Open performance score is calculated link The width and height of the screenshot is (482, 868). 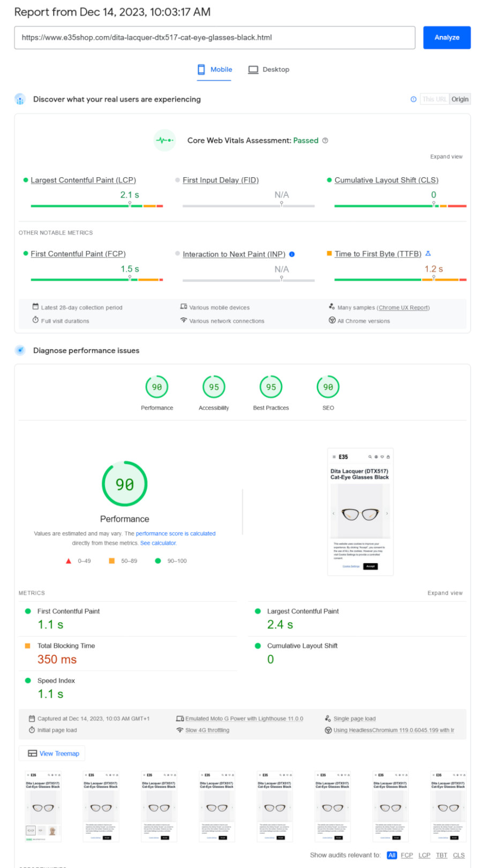point(176,533)
